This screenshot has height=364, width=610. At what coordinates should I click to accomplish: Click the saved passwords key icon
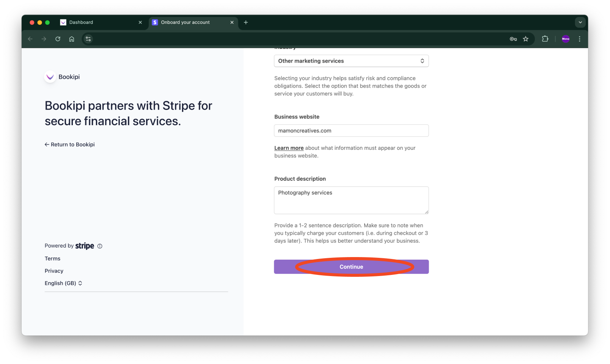(513, 39)
